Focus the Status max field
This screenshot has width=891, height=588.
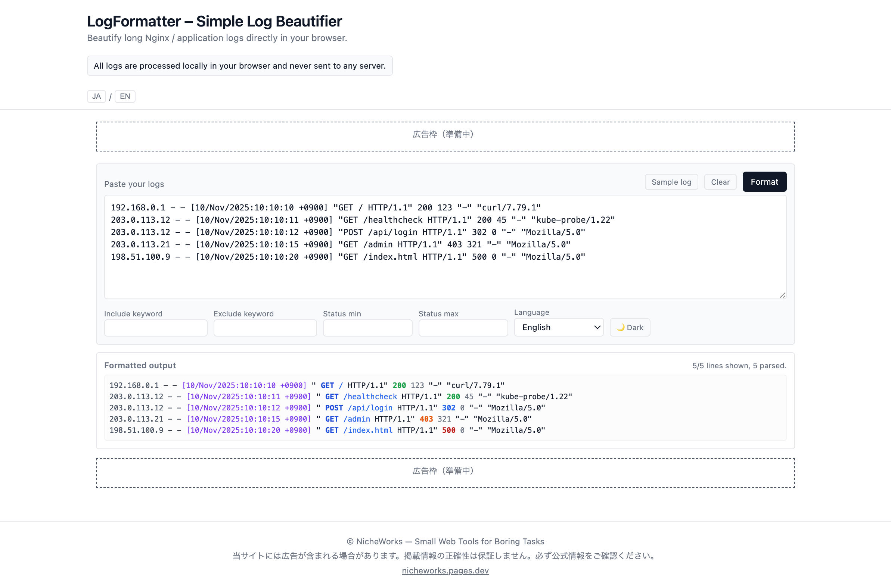[463, 327]
